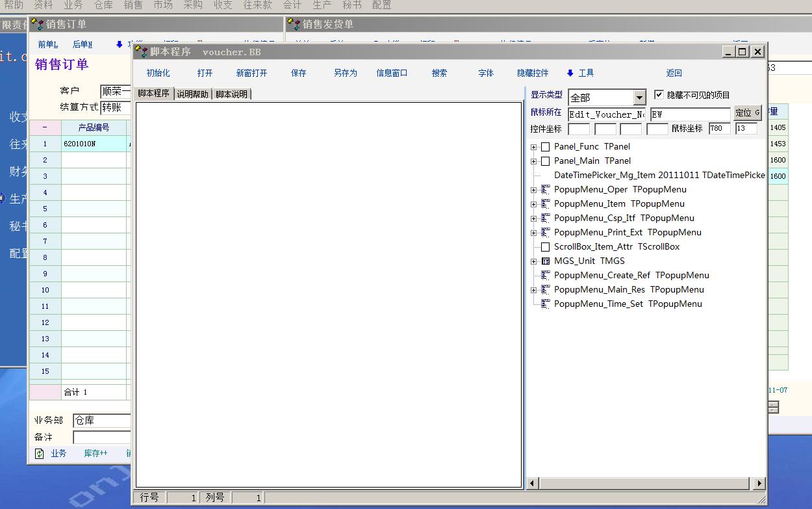Click the 脚本程序 window title icon
The image size is (812, 509).
tap(142, 51)
